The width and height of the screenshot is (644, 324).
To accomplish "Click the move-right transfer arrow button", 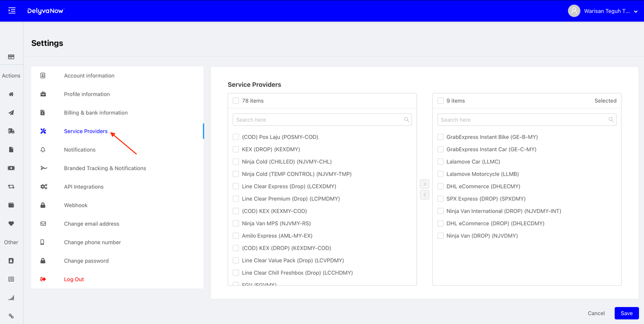I will tap(425, 184).
